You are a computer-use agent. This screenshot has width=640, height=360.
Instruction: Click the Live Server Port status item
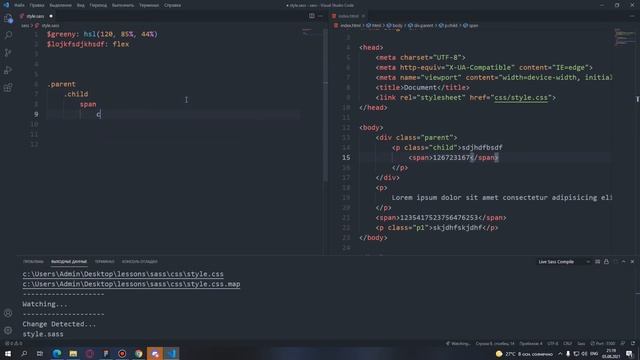603,344
